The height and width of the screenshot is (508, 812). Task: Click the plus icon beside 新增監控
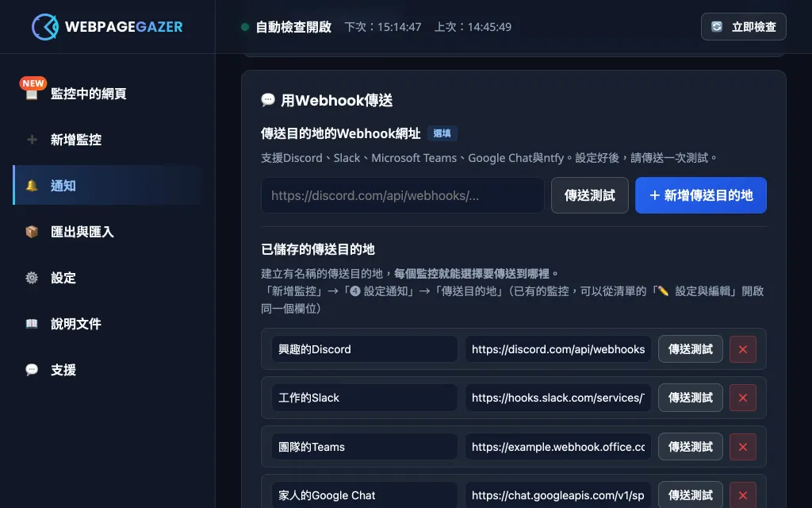point(32,140)
